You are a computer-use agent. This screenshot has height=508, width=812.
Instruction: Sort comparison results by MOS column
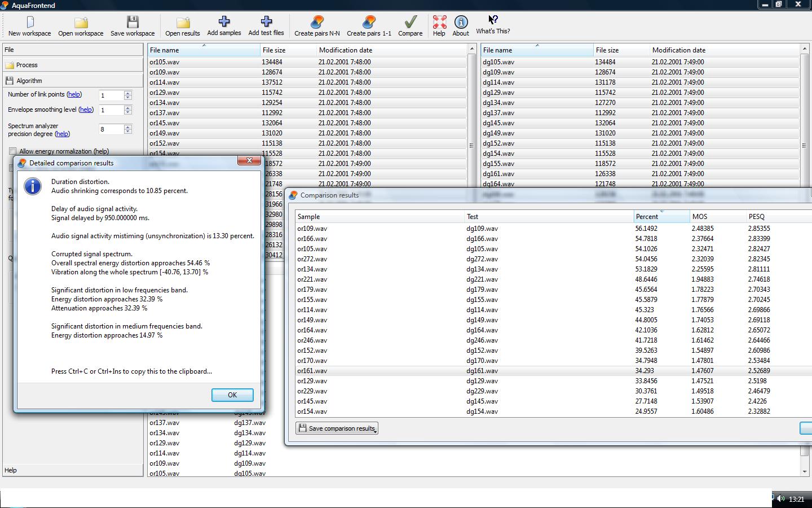(718, 217)
